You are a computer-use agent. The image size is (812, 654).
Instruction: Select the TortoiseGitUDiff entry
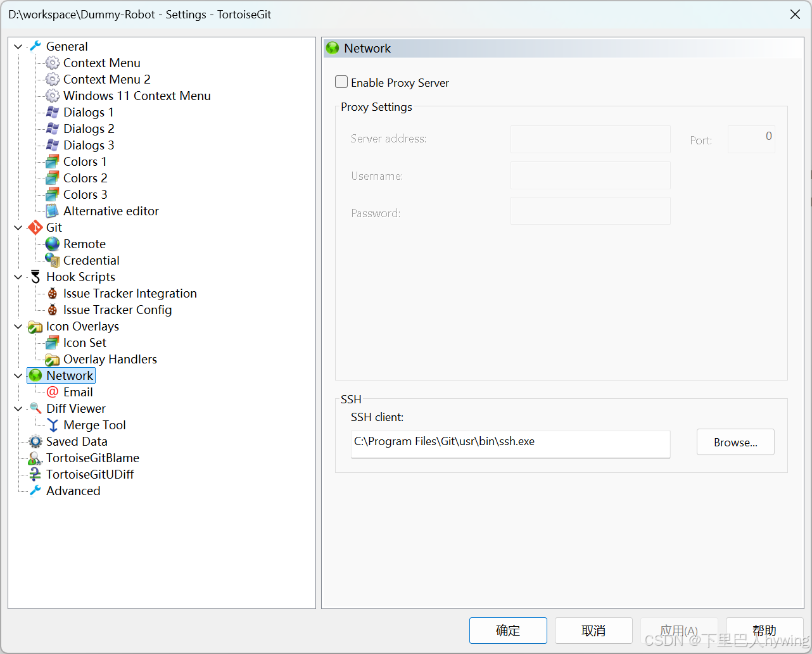coord(90,474)
